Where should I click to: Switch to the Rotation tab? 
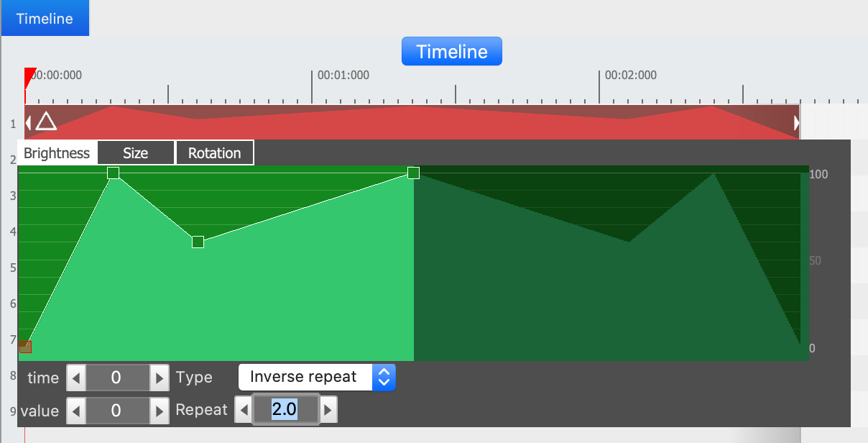(214, 153)
